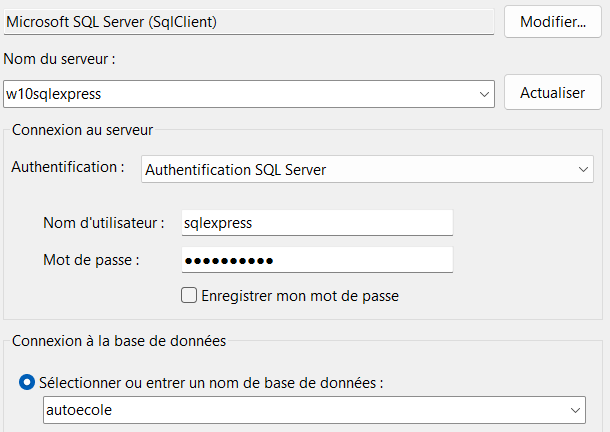Click the Connexion à la base de données label

[119, 341]
